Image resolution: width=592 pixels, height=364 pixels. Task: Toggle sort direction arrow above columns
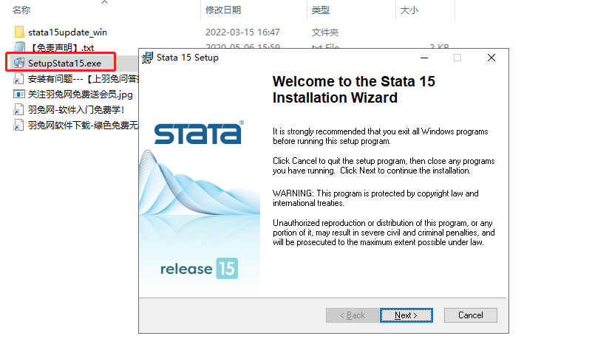pos(104,2)
